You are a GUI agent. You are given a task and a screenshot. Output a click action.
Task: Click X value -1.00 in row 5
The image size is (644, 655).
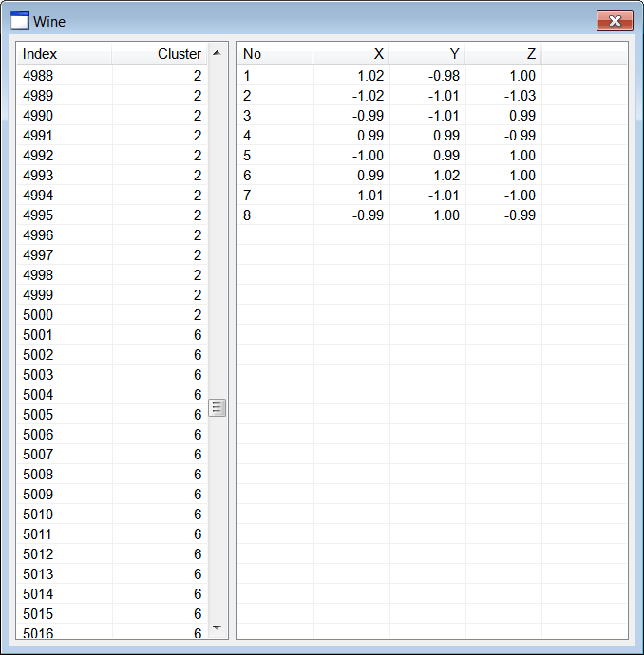368,156
